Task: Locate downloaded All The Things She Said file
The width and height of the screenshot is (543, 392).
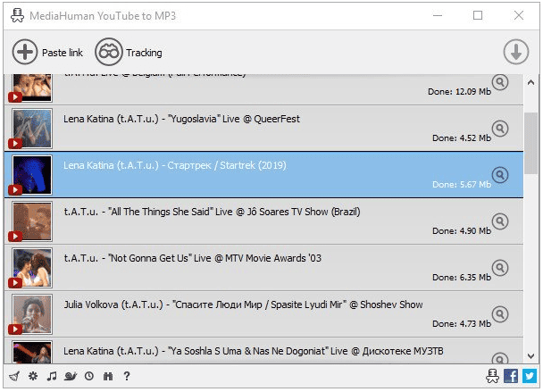Action: pos(500,221)
